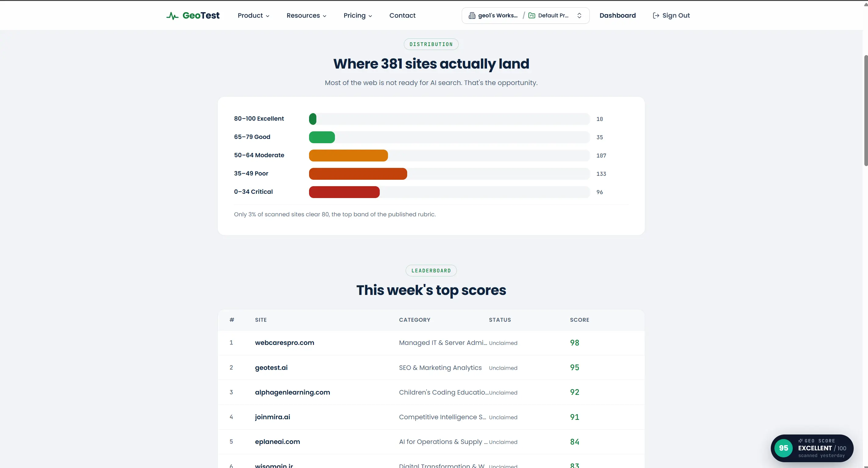The image size is (868, 468).
Task: Click rank 1 cell in leaderboard
Action: (x=231, y=343)
